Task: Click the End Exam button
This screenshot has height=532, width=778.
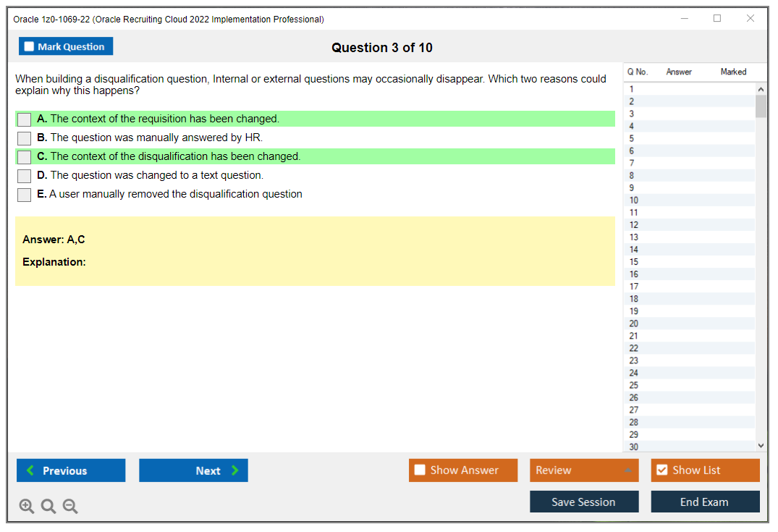Action: [705, 501]
